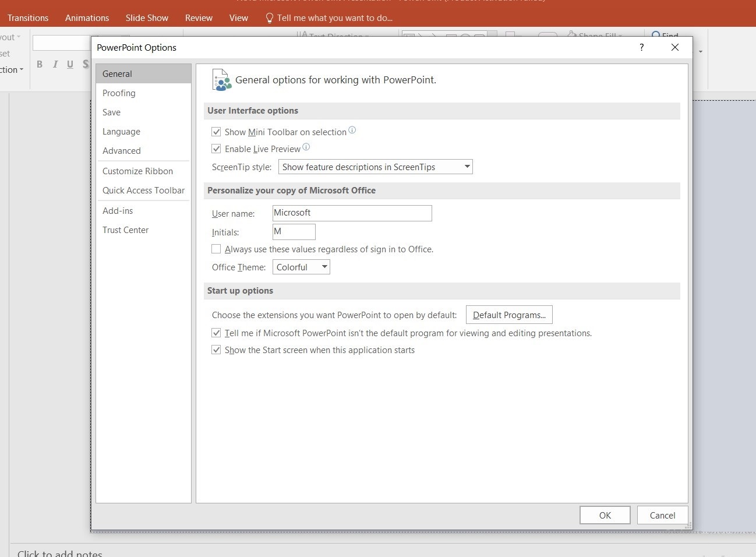
Task: Open the Save options category
Action: pos(143,112)
